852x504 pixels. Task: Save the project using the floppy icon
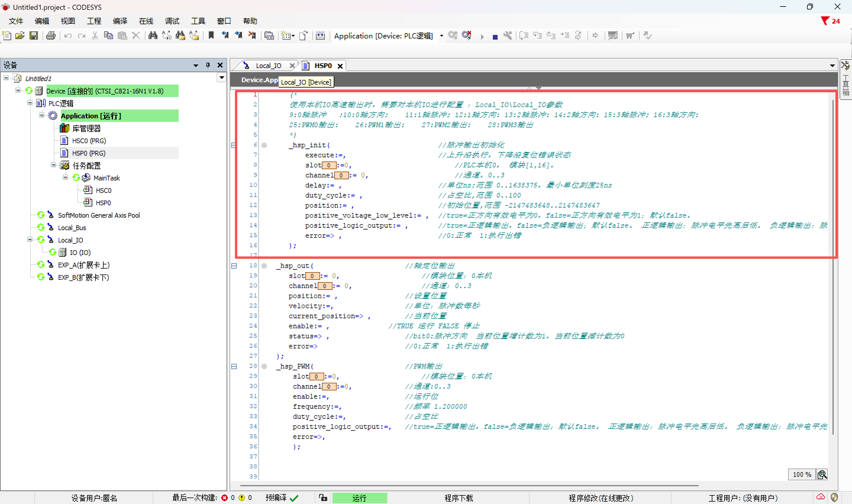pyautogui.click(x=34, y=35)
